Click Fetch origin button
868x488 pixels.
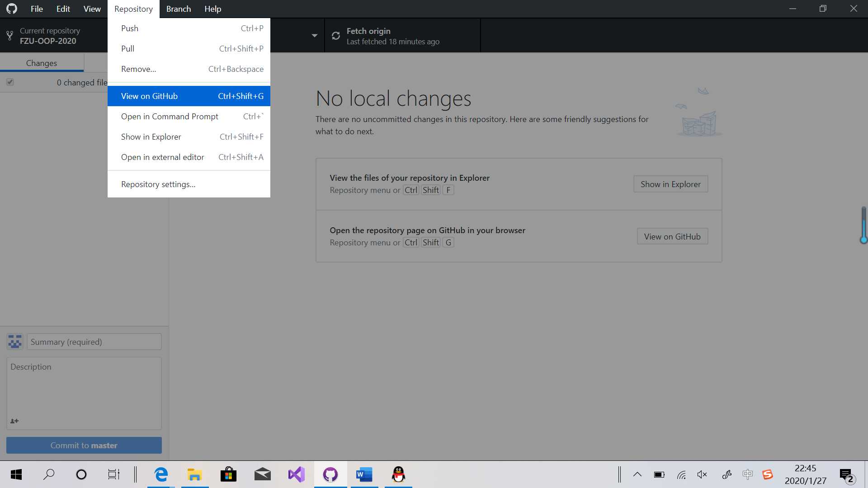(402, 36)
